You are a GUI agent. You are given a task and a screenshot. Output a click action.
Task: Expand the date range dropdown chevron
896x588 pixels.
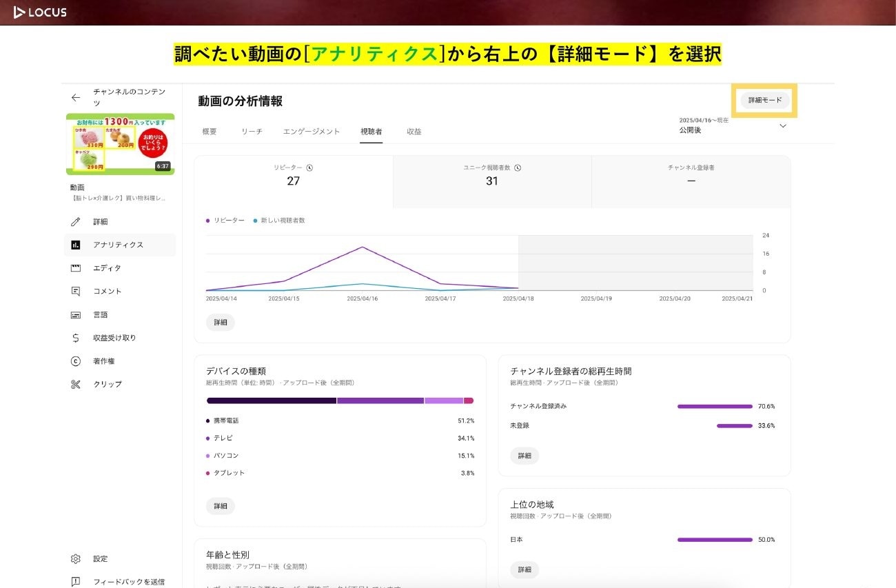(x=782, y=126)
